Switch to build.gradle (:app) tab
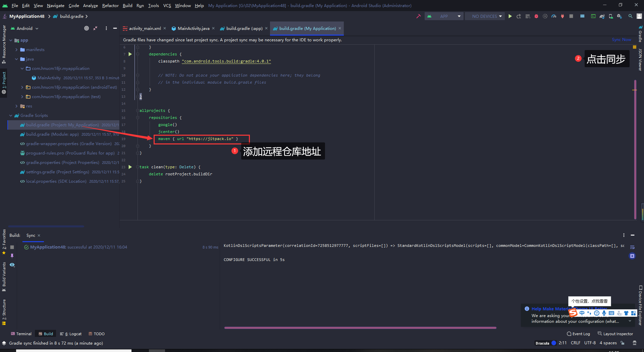This screenshot has width=644, height=352. click(244, 29)
